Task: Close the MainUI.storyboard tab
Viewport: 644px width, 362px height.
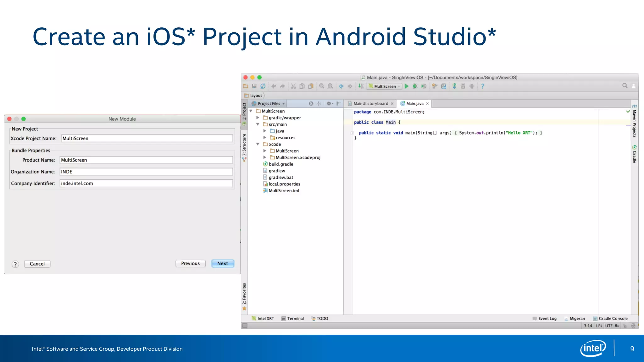Action: coord(392,103)
